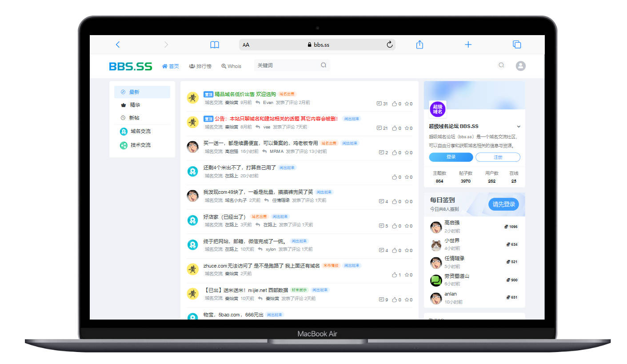The image size is (627, 364).
Task: Click 超级域名 purple forum logo
Action: [x=438, y=109]
